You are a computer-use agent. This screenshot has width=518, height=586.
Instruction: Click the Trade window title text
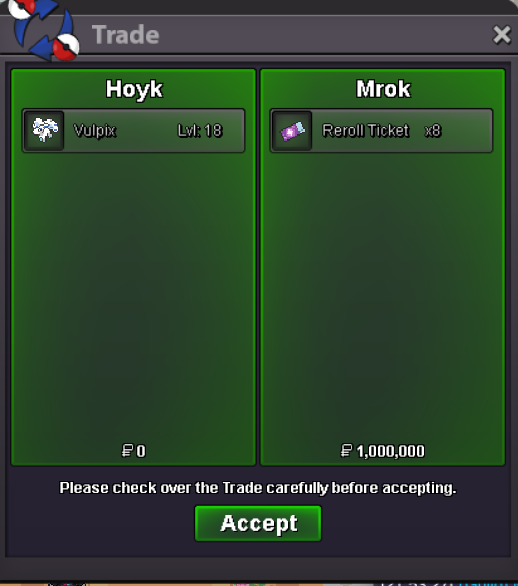[126, 35]
